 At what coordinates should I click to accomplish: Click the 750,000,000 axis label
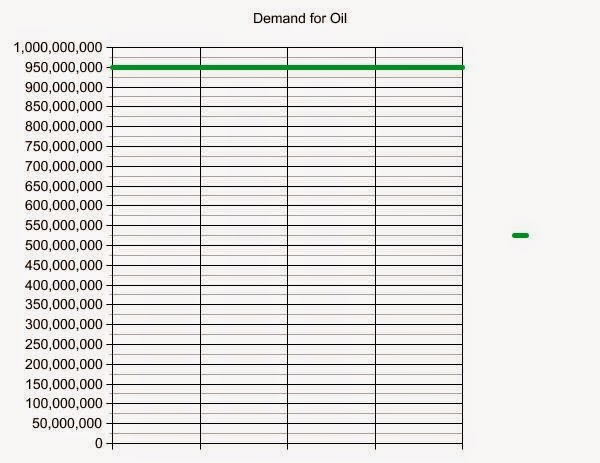(x=64, y=147)
